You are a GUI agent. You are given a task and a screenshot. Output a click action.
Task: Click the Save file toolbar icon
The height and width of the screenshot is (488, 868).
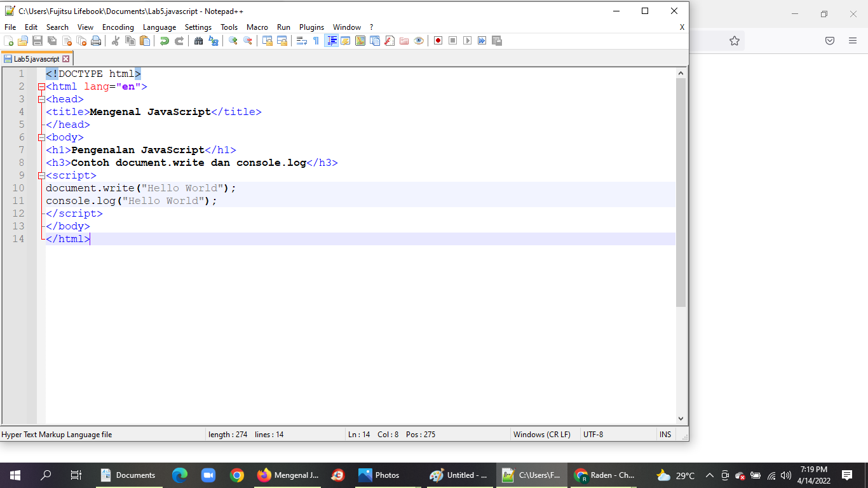pos(37,41)
